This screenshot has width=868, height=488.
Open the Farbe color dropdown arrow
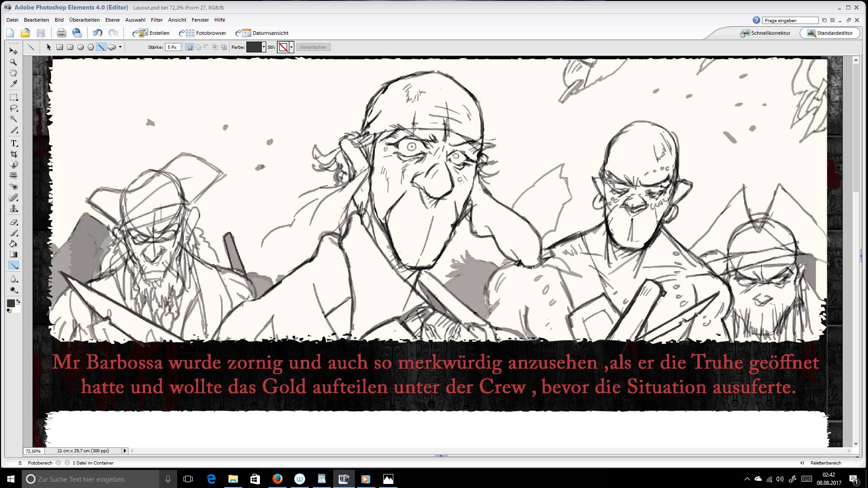click(264, 47)
